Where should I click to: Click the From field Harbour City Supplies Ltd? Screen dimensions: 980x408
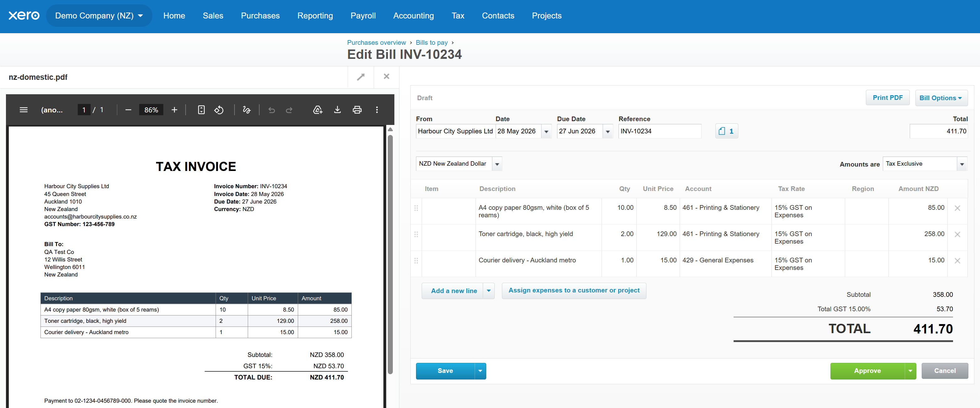[x=456, y=132]
